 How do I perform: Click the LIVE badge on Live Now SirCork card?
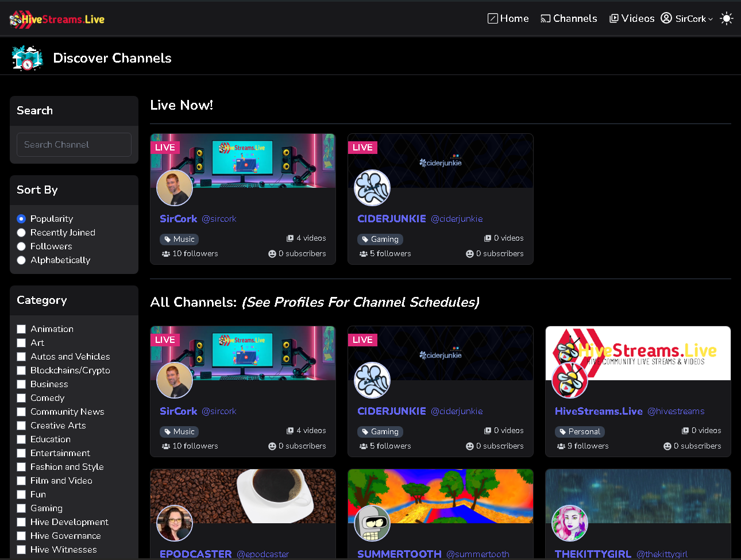[x=165, y=147]
